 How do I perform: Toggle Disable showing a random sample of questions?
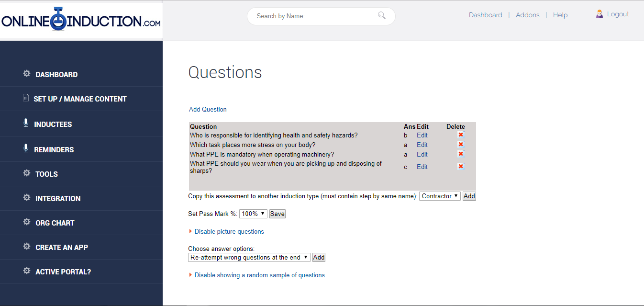pyautogui.click(x=259, y=275)
